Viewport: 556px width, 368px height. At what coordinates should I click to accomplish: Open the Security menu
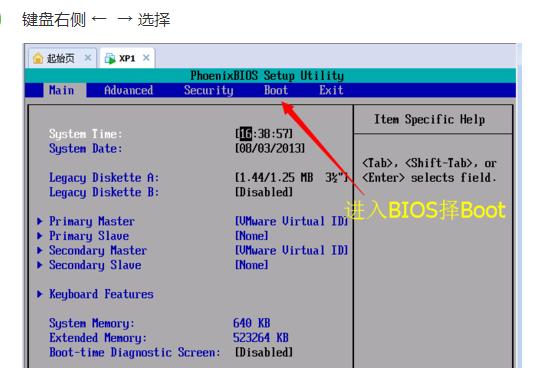click(x=208, y=90)
